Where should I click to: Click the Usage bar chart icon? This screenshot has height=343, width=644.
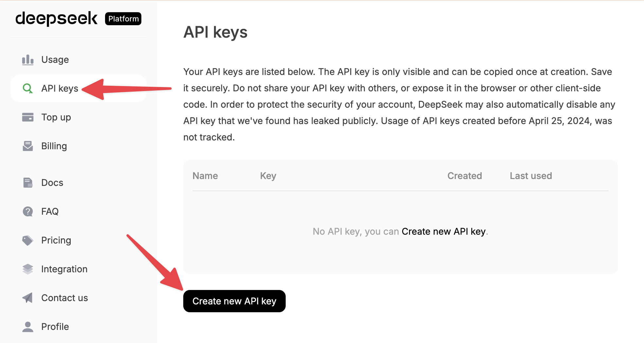tap(28, 60)
